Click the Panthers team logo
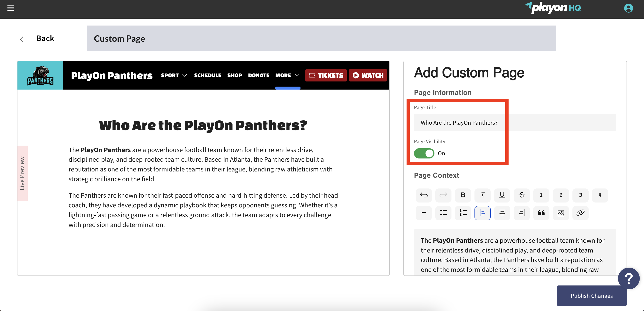 click(40, 75)
